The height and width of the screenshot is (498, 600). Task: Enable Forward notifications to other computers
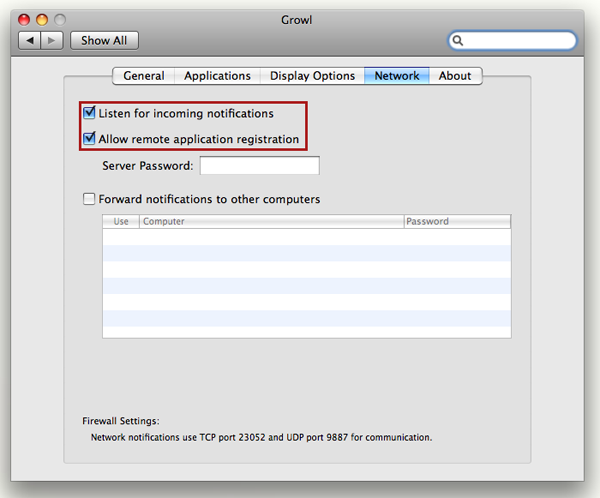click(x=89, y=199)
